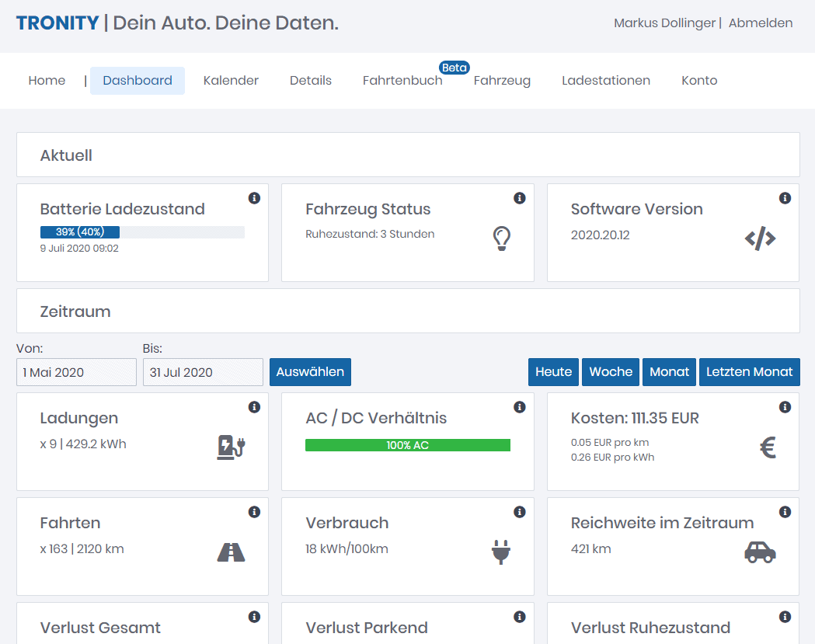Click the car icon in Reichweite card

(x=760, y=552)
